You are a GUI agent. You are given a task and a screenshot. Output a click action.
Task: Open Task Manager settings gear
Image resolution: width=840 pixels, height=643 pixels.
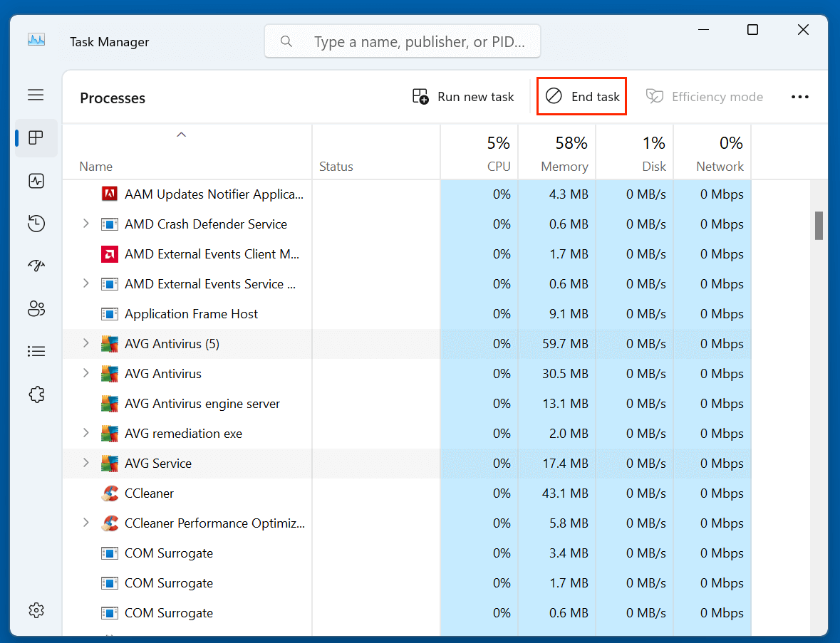click(36, 610)
